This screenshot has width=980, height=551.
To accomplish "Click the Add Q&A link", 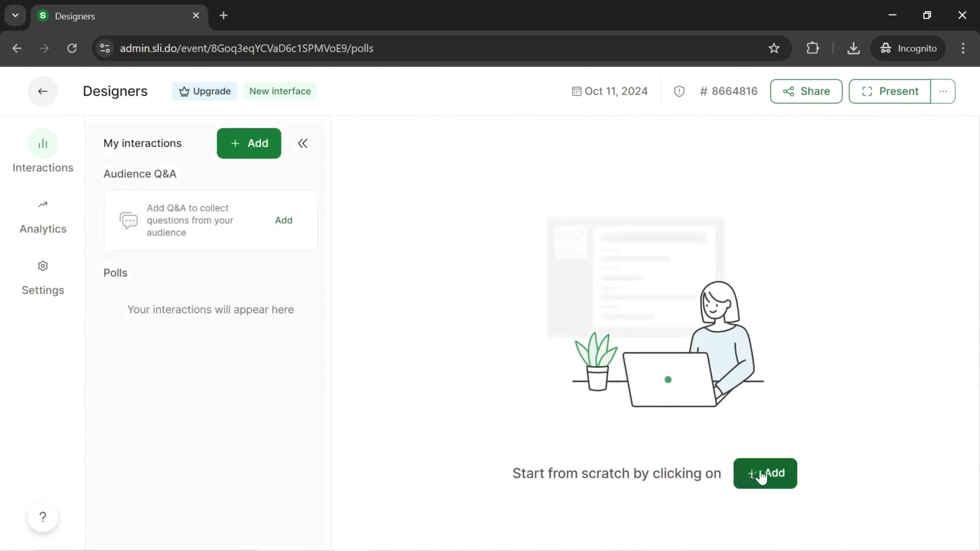I will tap(283, 219).
